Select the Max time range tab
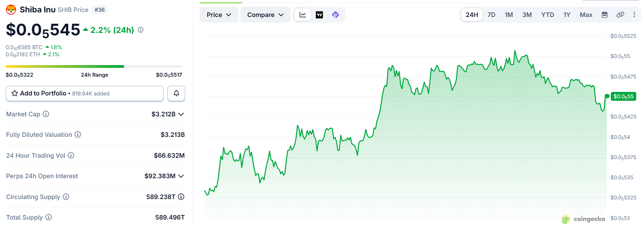This screenshot has width=644, height=227. point(586,15)
